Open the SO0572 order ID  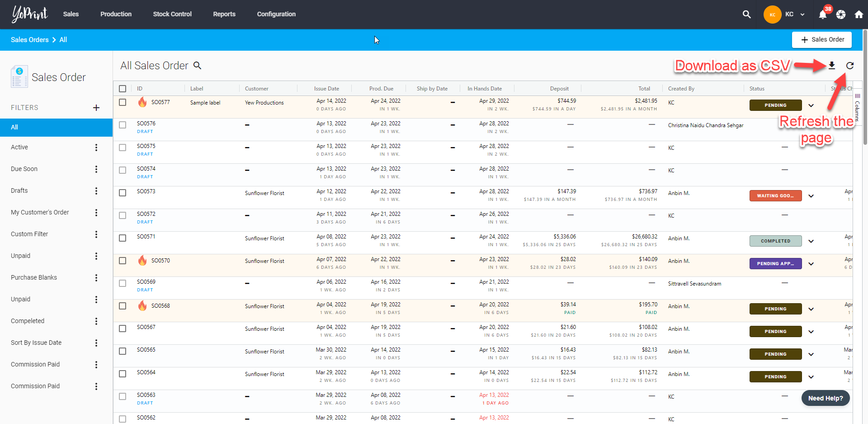click(x=146, y=214)
